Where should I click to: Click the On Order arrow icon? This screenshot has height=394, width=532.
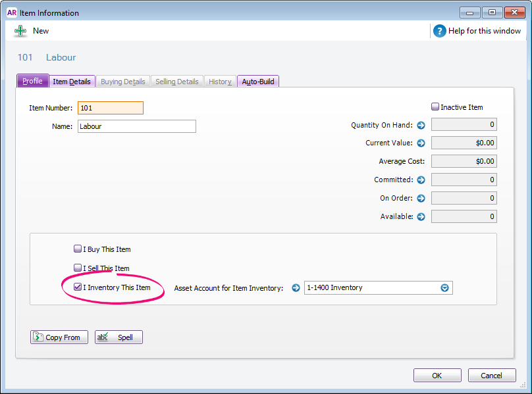(421, 198)
